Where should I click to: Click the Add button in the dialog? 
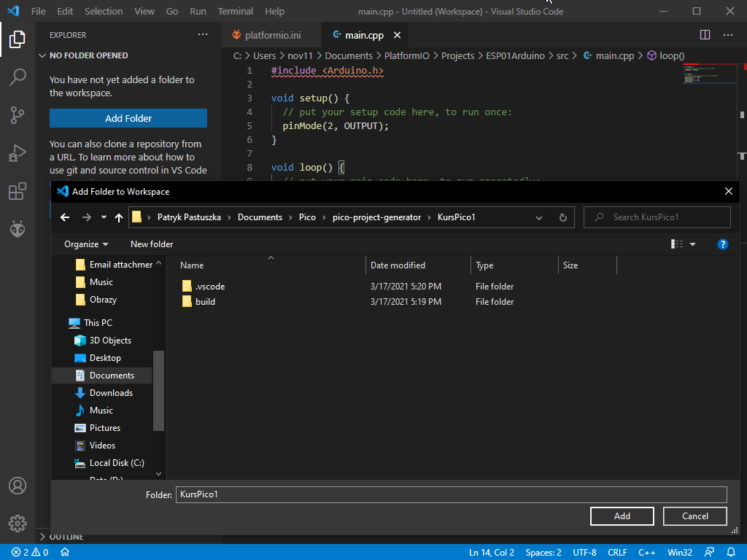pos(622,516)
